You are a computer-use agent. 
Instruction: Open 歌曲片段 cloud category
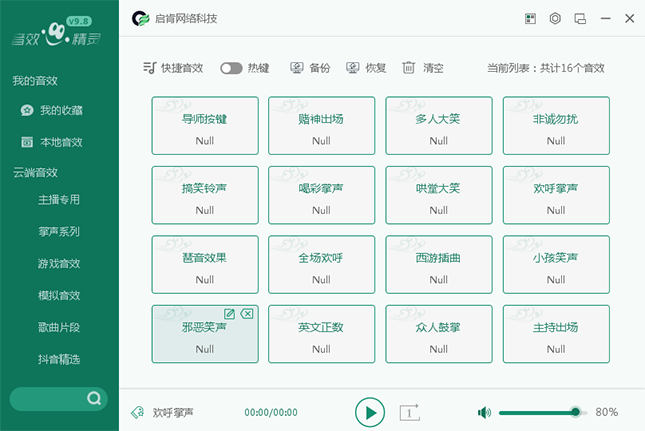[59, 327]
